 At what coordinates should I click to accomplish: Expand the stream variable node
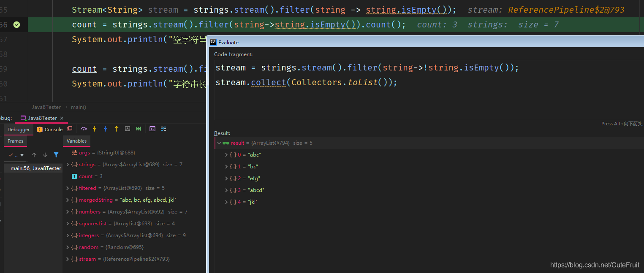68,259
